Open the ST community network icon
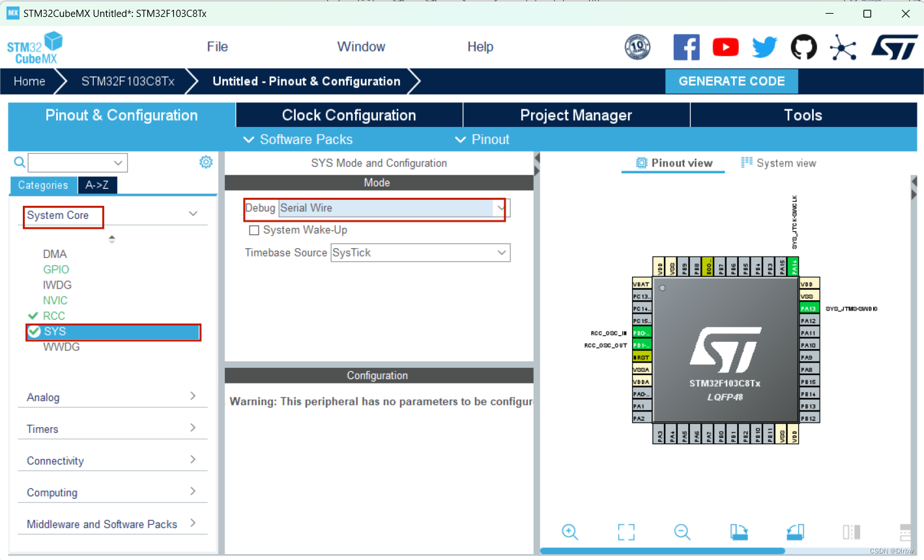Screen dimensions: 924x560 843,48
